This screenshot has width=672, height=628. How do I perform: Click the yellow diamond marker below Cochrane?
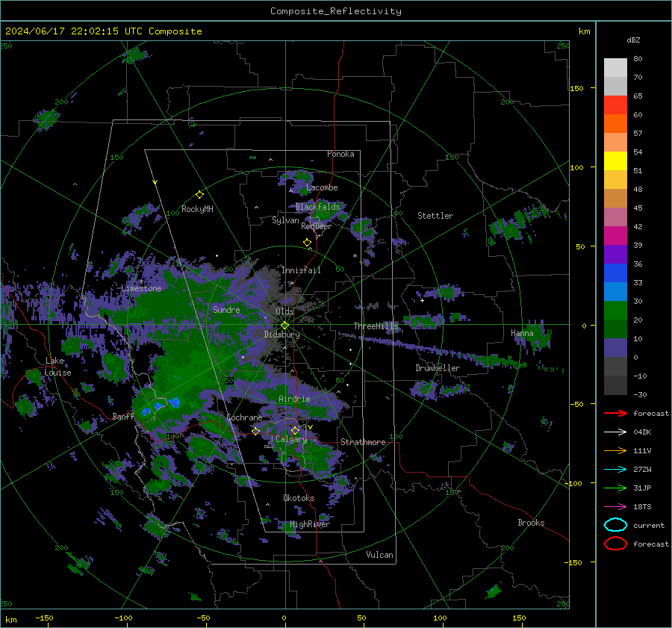255,431
